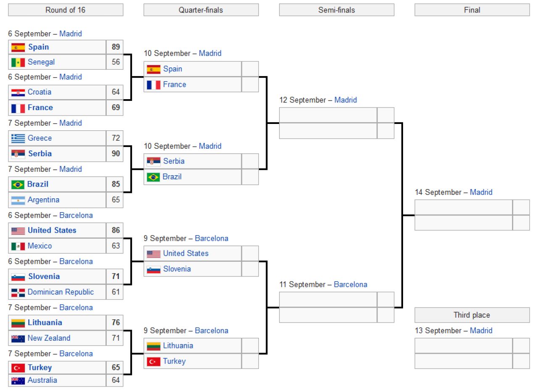This screenshot has height=392, width=538.
Task: Click the Argentina flag icon
Action: pyautogui.click(x=18, y=200)
